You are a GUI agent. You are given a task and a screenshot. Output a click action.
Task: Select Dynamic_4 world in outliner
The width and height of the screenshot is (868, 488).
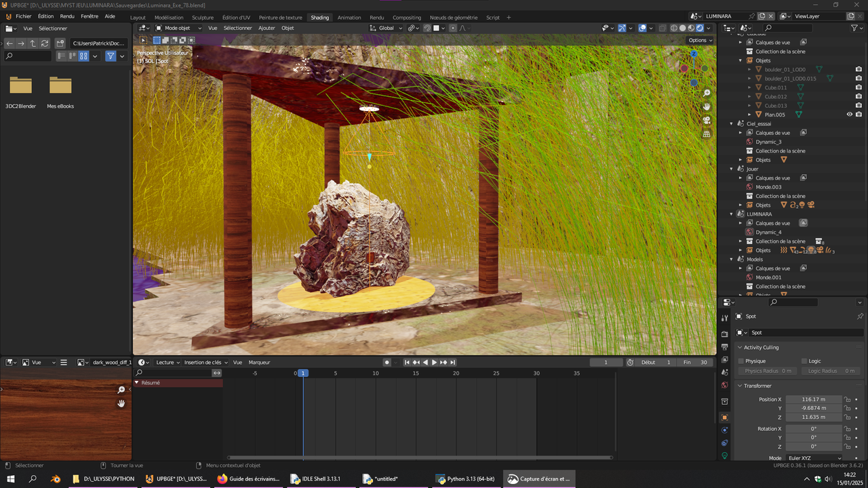click(x=768, y=232)
